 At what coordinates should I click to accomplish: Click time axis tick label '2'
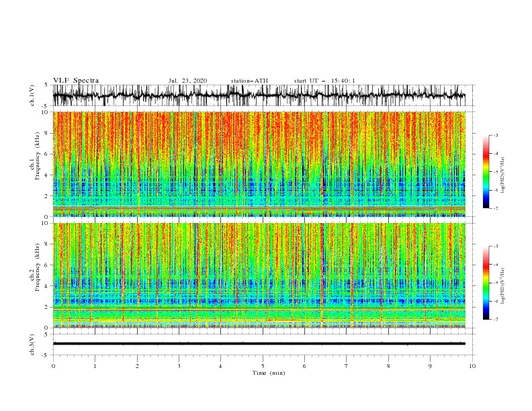point(137,366)
